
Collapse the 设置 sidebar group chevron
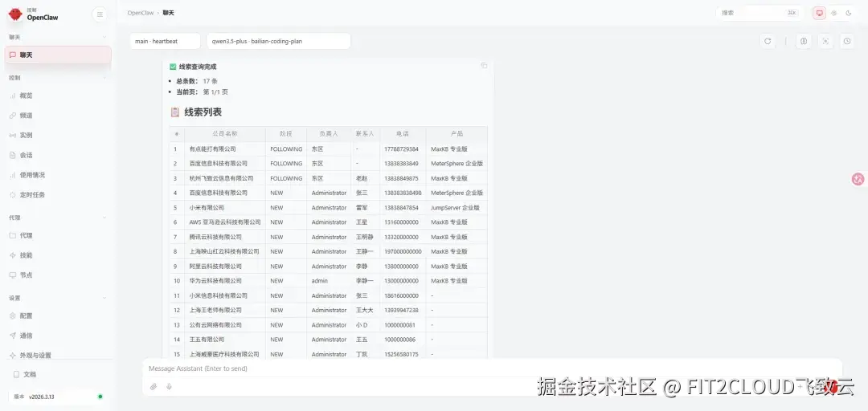[x=104, y=298]
